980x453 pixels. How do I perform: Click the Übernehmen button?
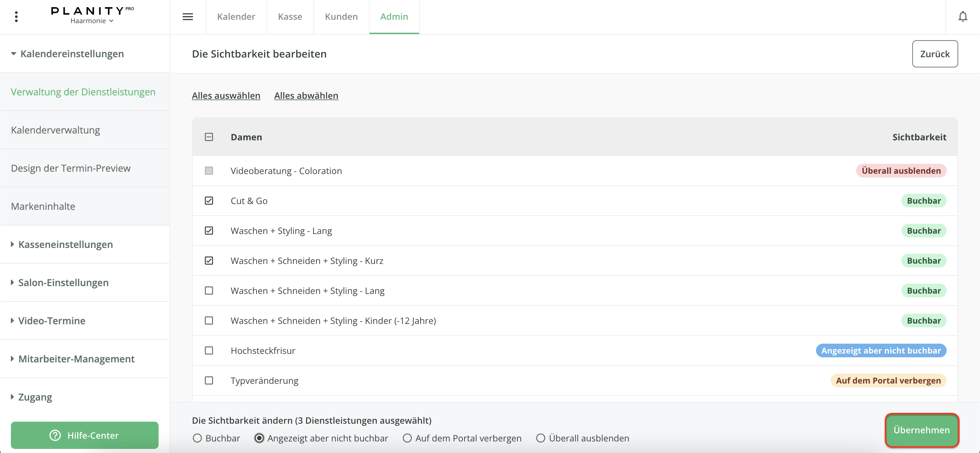coord(921,430)
